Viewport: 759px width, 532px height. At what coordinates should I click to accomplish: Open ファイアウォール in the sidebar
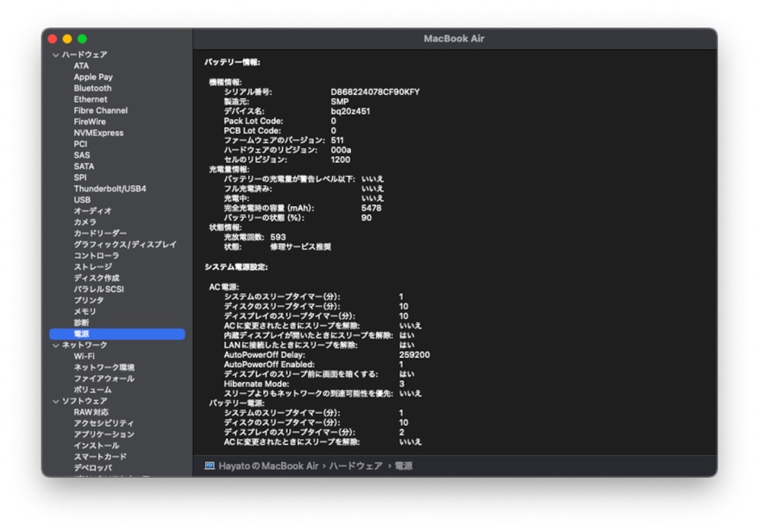point(103,379)
